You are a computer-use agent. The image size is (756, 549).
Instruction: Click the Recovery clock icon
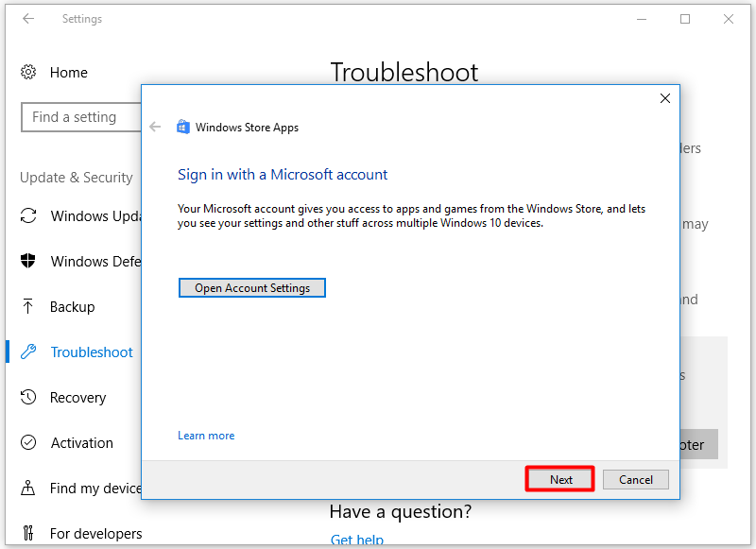tap(28, 397)
